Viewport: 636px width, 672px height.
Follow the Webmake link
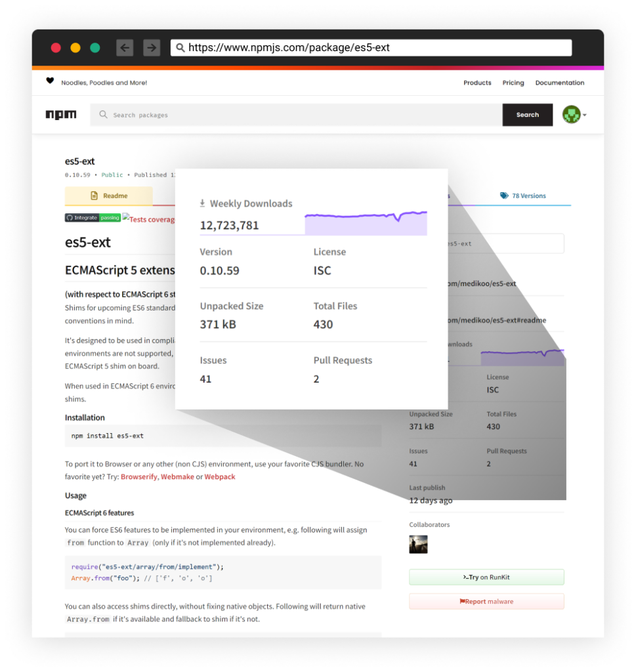coord(177,476)
